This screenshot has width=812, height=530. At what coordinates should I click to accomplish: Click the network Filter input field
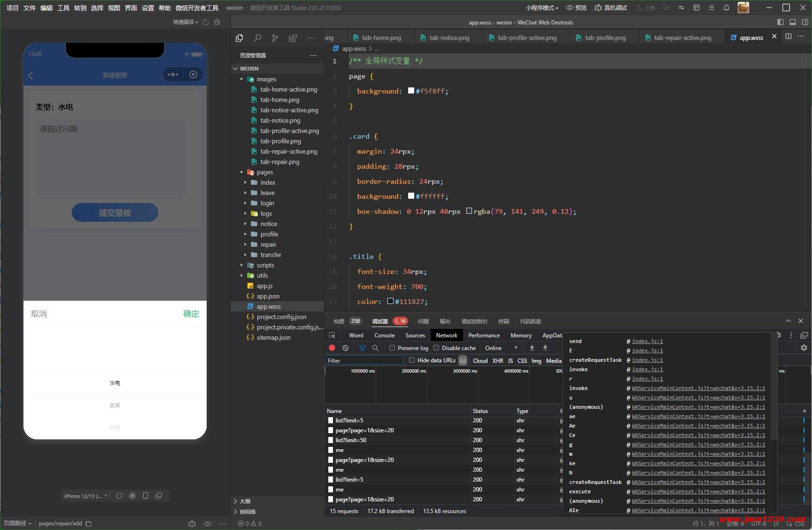pos(364,360)
